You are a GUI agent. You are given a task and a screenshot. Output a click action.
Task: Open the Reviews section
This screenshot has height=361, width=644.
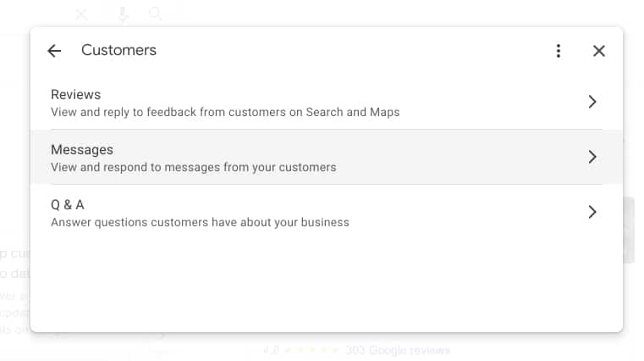tap(327, 103)
